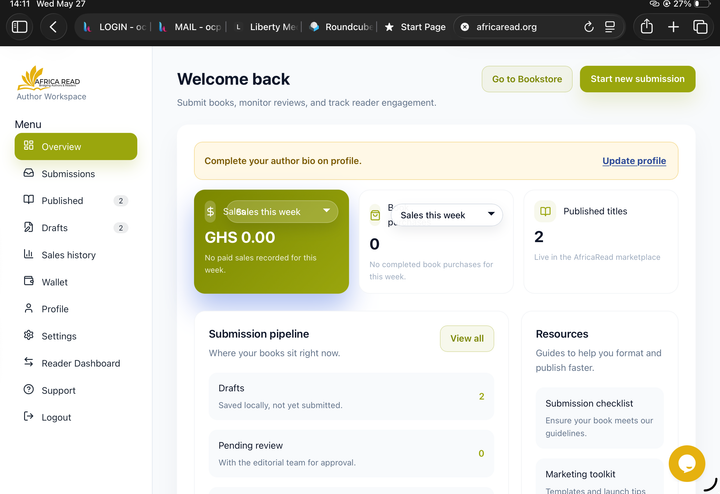The width and height of the screenshot is (720, 494).
Task: Click the Sales history chart icon
Action: (x=28, y=254)
